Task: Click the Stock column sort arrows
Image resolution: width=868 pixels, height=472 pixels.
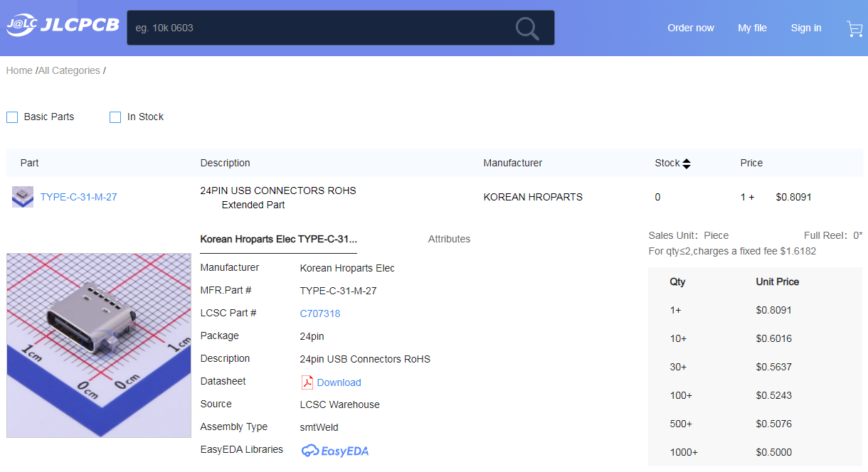Action: 687,163
